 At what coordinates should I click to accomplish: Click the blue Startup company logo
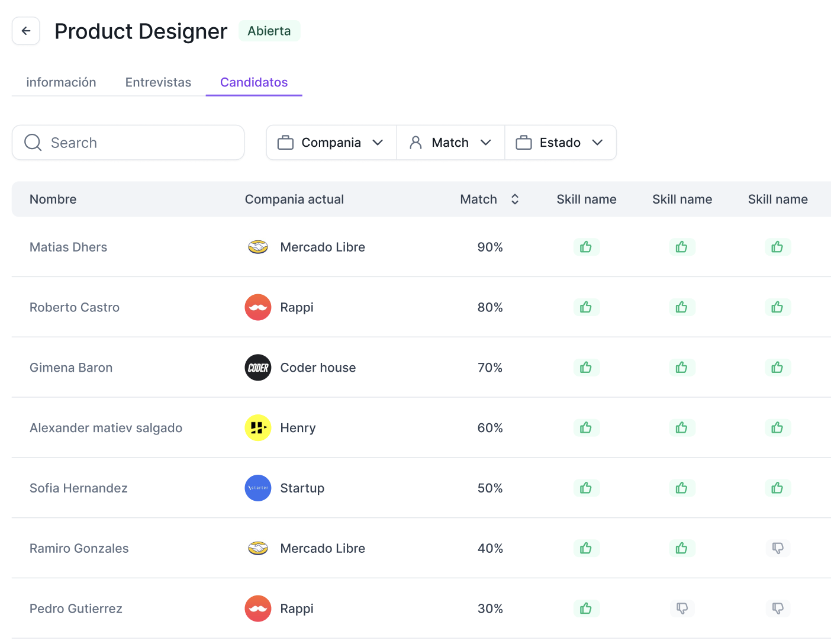257,488
